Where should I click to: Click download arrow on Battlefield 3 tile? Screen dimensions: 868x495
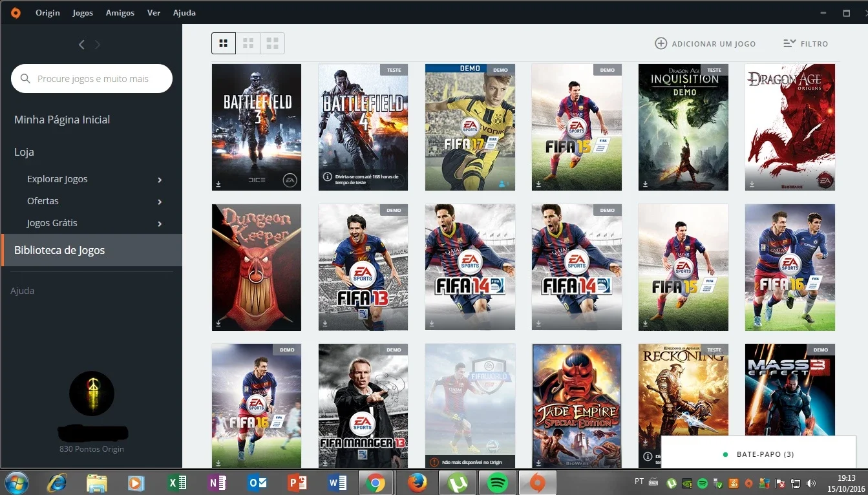click(x=218, y=184)
